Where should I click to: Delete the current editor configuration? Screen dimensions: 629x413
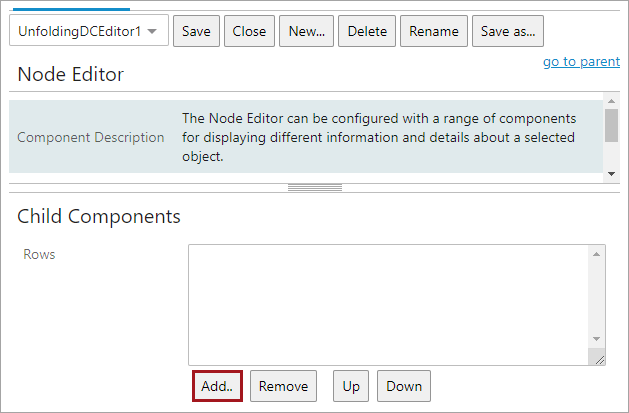(367, 31)
